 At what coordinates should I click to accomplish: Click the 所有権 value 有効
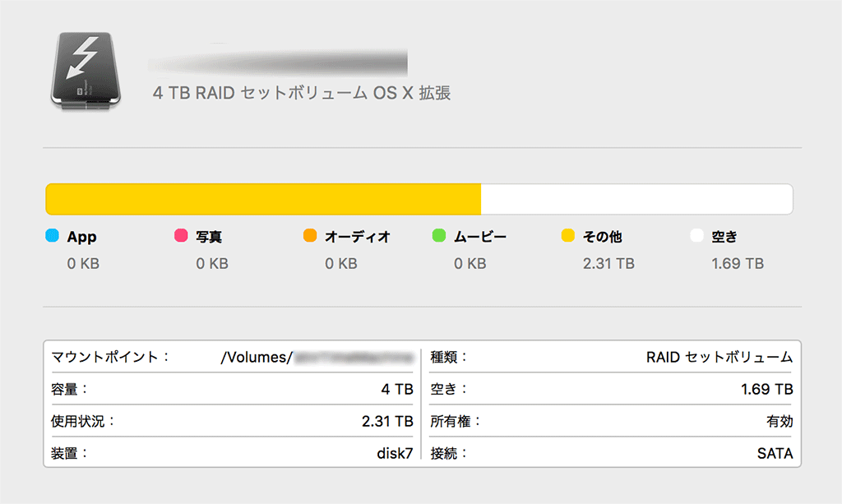(x=779, y=421)
